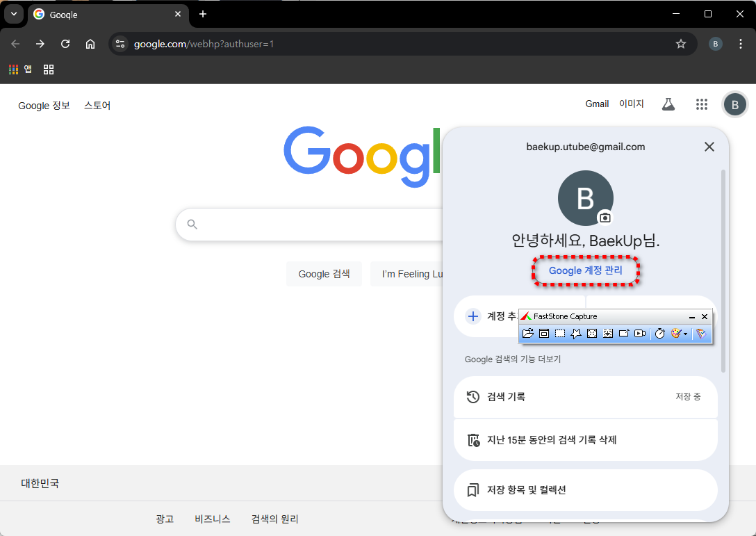The width and height of the screenshot is (756, 536).
Task: Click Google account avatar at page top right
Action: tap(734, 105)
